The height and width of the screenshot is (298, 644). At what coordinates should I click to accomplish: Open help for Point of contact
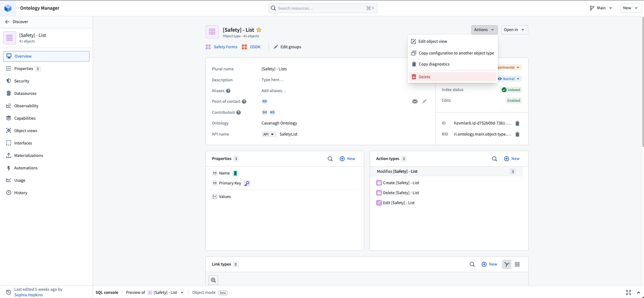[x=244, y=101]
